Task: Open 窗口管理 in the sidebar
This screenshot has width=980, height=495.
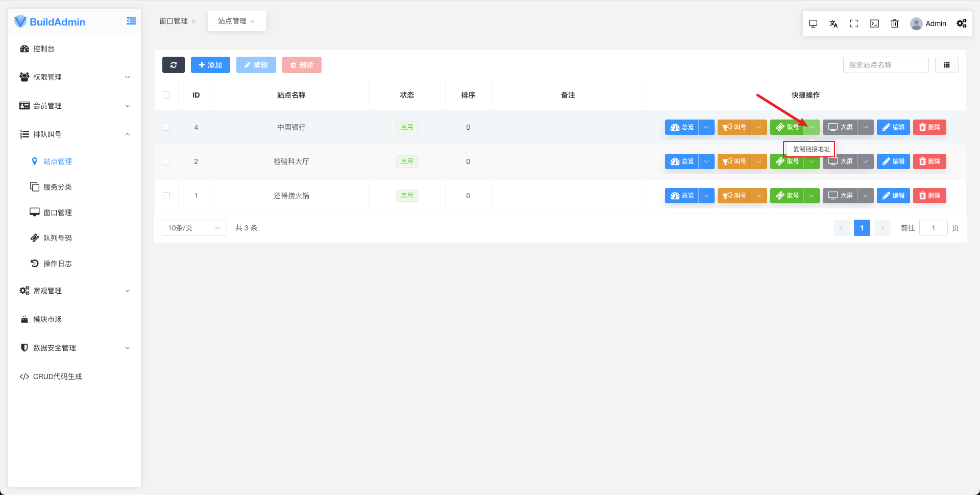Action: 75,213
